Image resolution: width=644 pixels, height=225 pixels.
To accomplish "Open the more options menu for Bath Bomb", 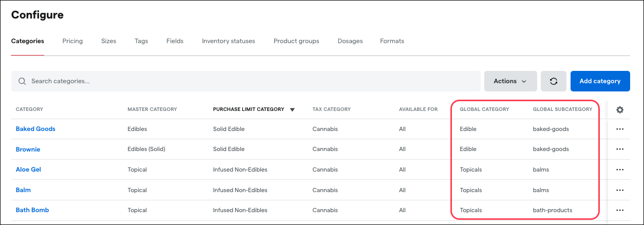I will pos(620,210).
